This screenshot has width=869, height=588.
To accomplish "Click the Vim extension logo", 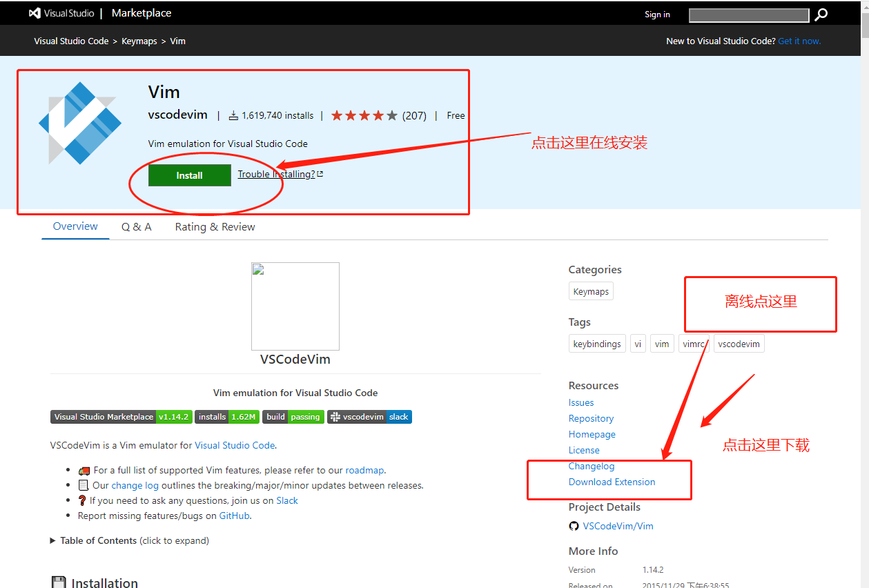I will 80,123.
